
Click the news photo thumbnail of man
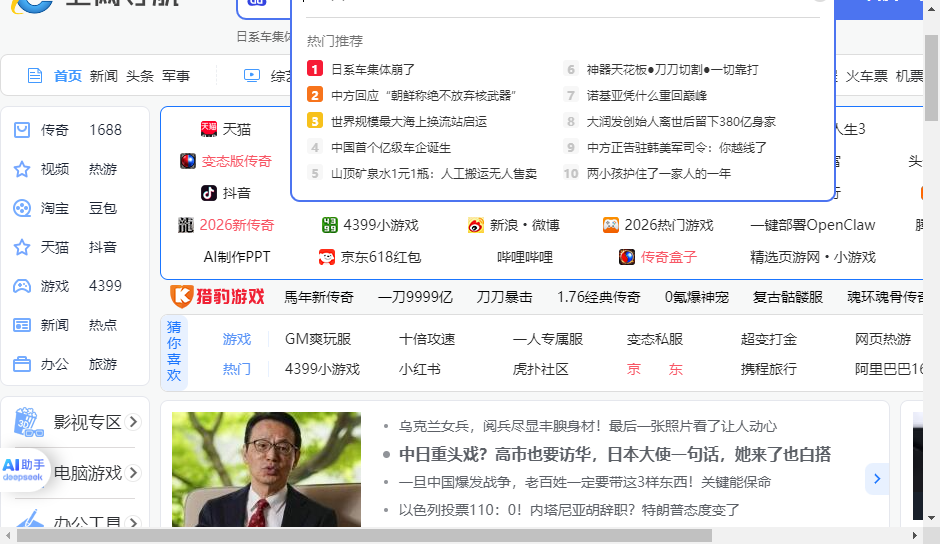click(266, 469)
